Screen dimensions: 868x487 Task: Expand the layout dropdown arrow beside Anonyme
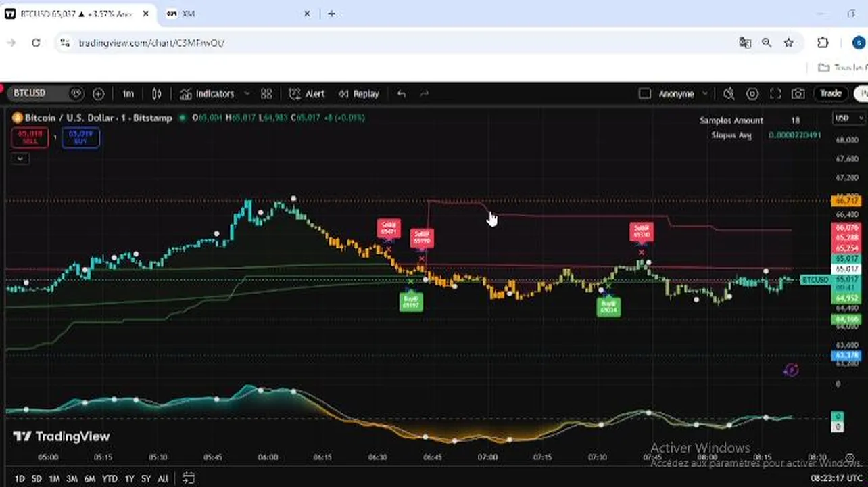pyautogui.click(x=705, y=94)
